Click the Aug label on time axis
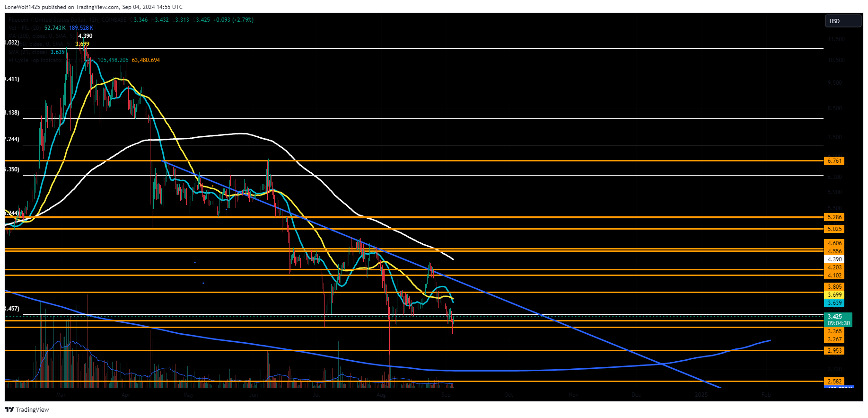This screenshot has height=418, width=868. (x=381, y=394)
